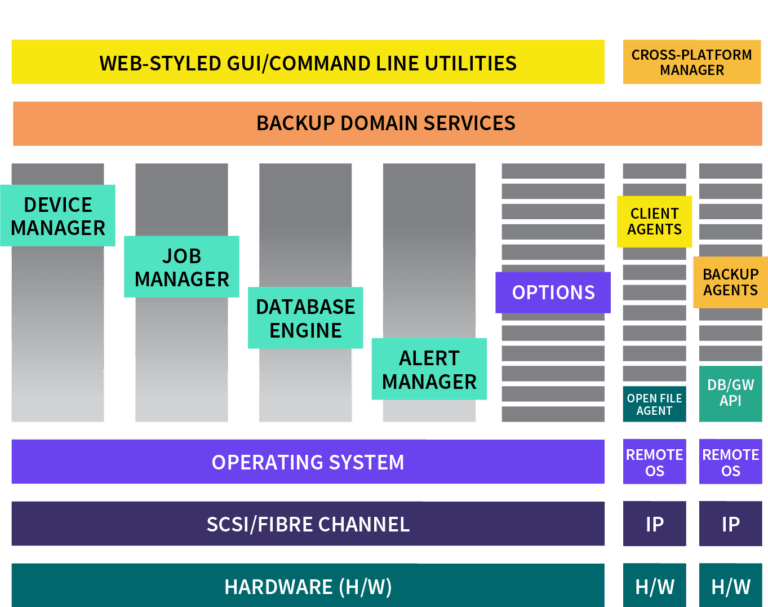Click the Backup Domain Services bar

click(x=387, y=123)
